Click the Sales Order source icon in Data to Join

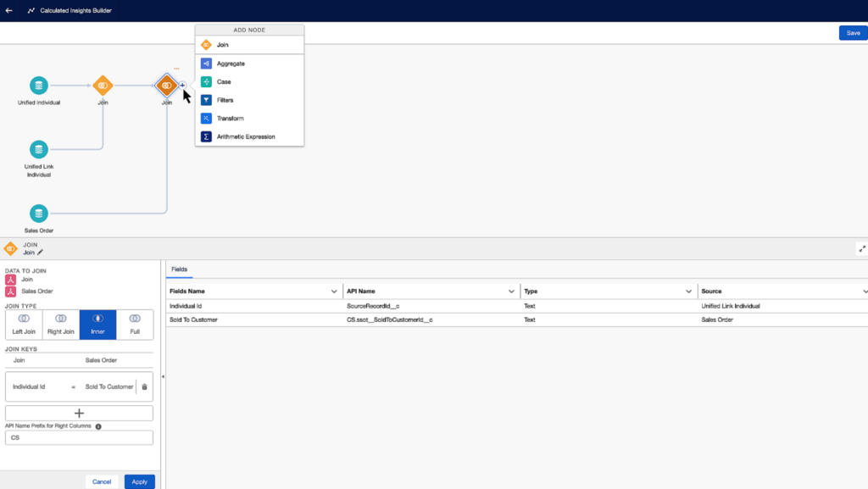click(x=10, y=292)
